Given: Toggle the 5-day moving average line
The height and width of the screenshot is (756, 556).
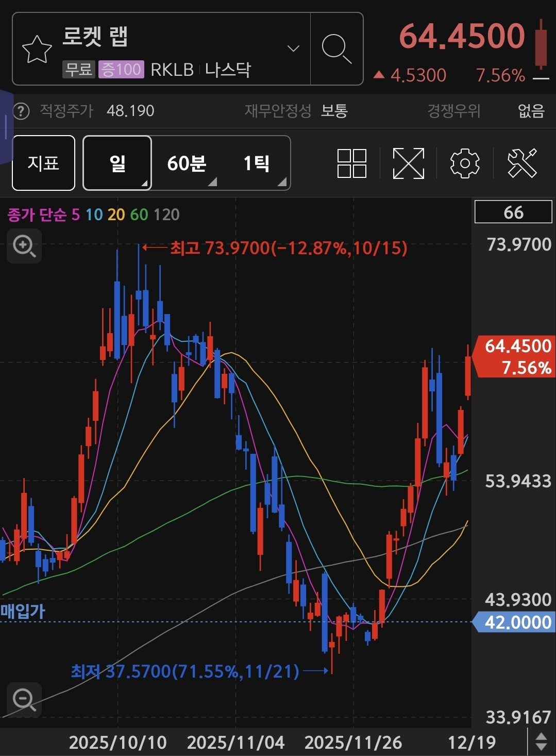Looking at the screenshot, I should click(76, 215).
